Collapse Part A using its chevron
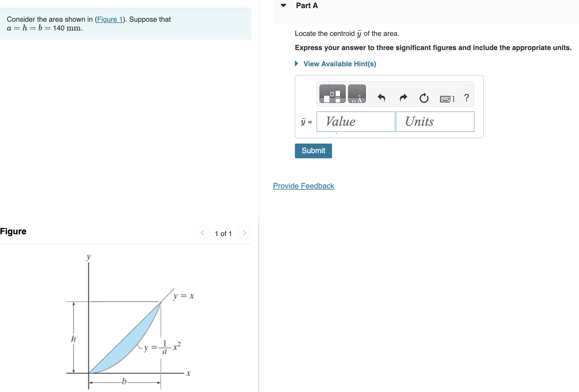Viewport: 579px width, 392px height. tap(283, 5)
